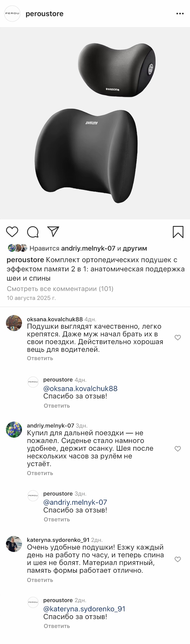Like andriy.melnyk-07's comment
This screenshot has height=644, width=190.
pyautogui.click(x=178, y=449)
